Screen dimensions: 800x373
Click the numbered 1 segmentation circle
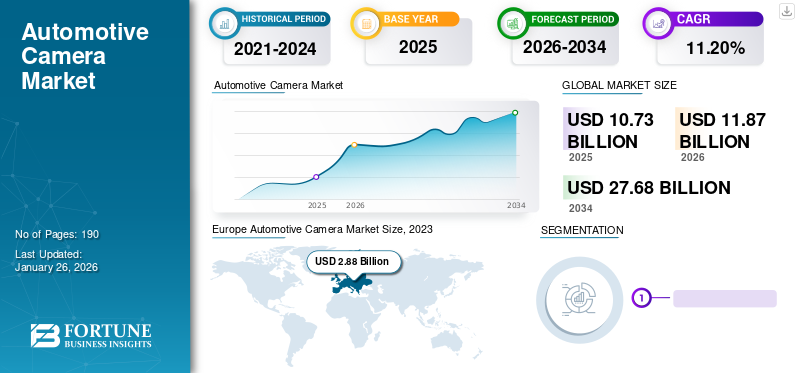click(642, 298)
